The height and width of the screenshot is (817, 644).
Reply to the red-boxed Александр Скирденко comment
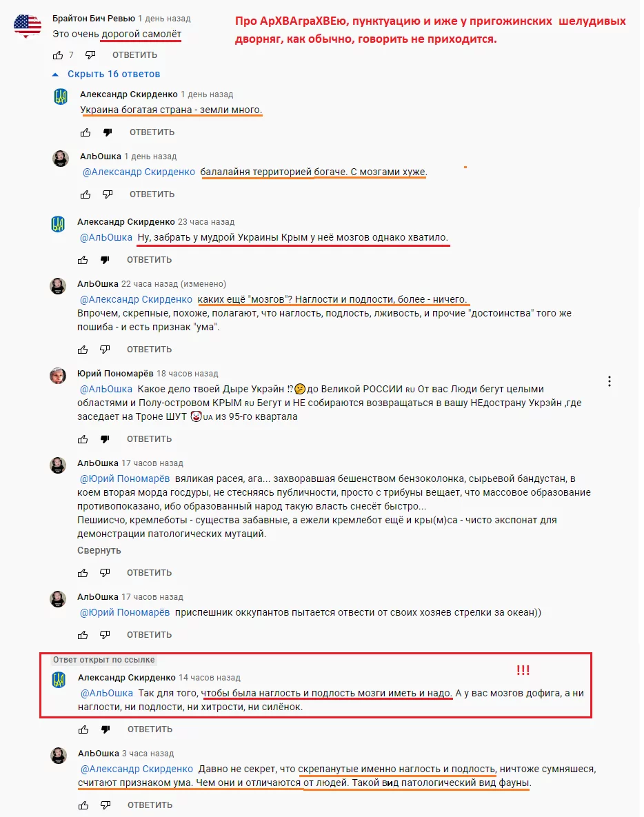150,729
